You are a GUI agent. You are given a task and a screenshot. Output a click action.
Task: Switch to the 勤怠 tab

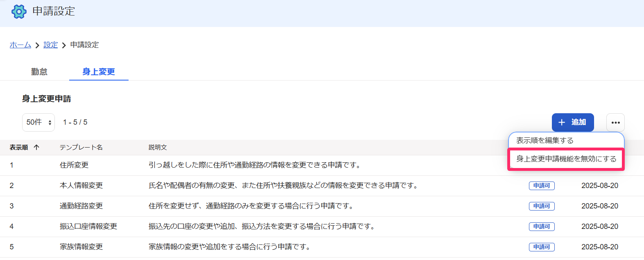click(x=39, y=72)
